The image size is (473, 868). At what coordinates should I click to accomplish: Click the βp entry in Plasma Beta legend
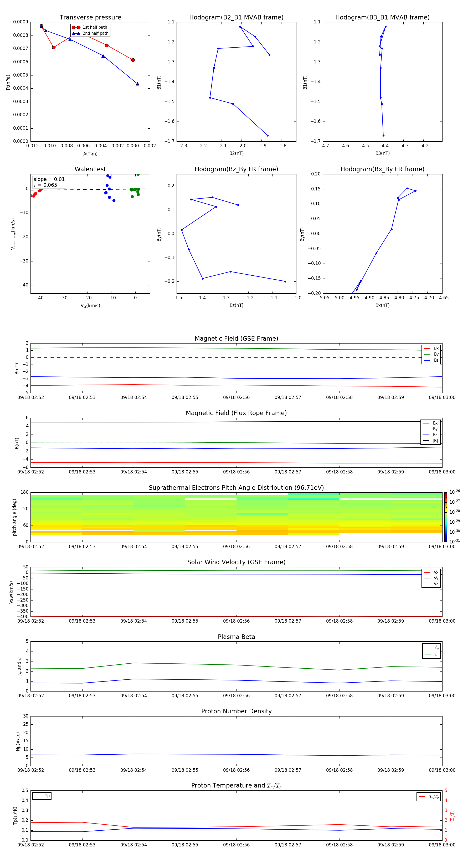[x=431, y=647]
